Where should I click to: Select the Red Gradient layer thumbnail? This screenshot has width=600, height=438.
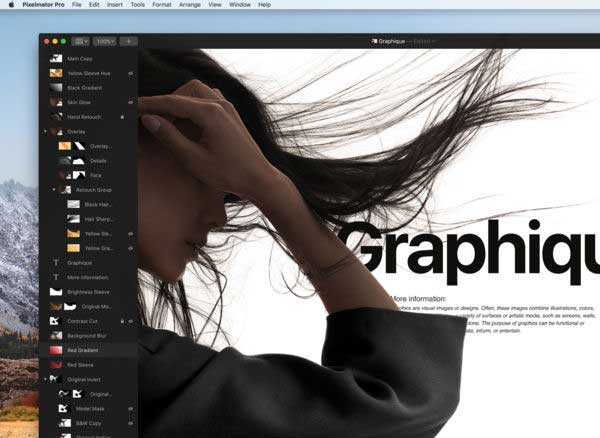pos(56,350)
